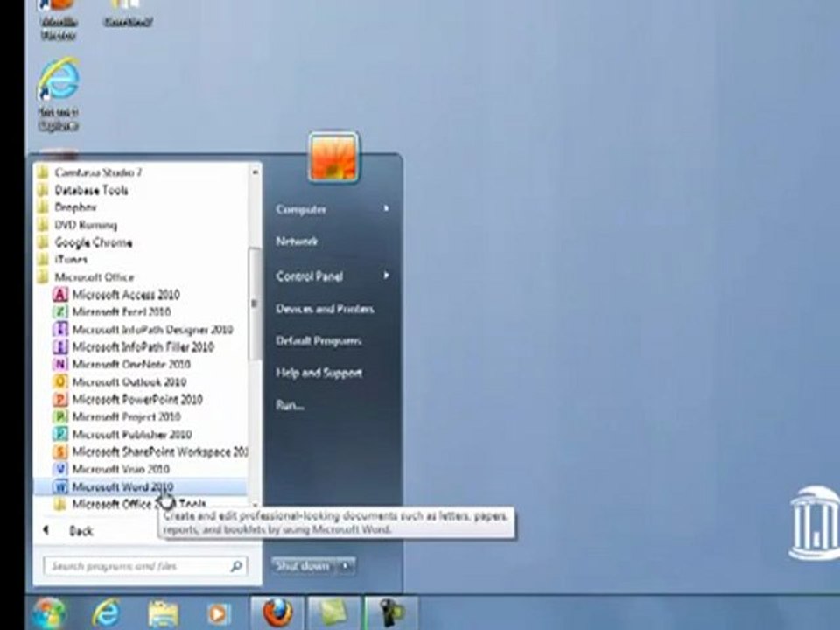The image size is (840, 630).
Task: Click the programs list scrollbar thumb
Action: (255, 304)
